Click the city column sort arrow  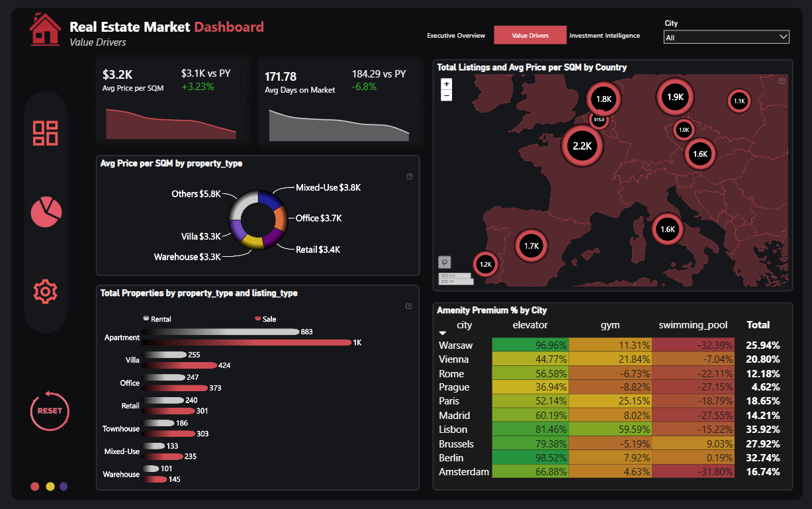pos(443,333)
